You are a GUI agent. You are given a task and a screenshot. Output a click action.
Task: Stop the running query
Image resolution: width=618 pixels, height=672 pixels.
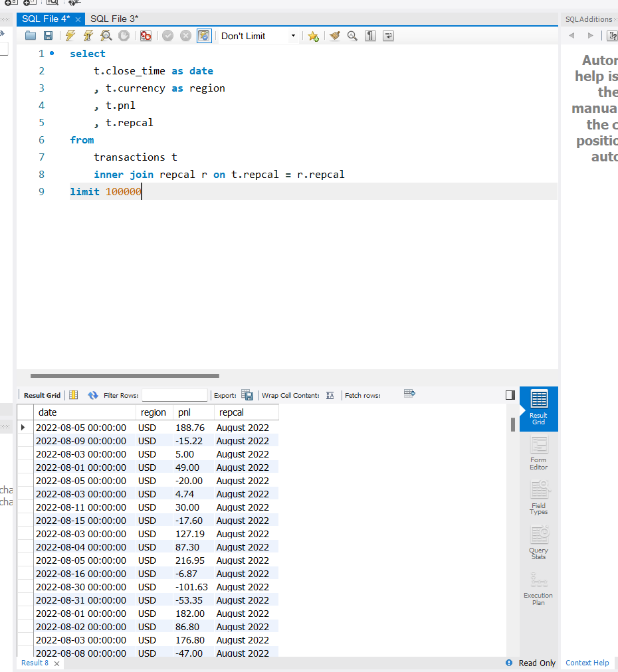(124, 35)
